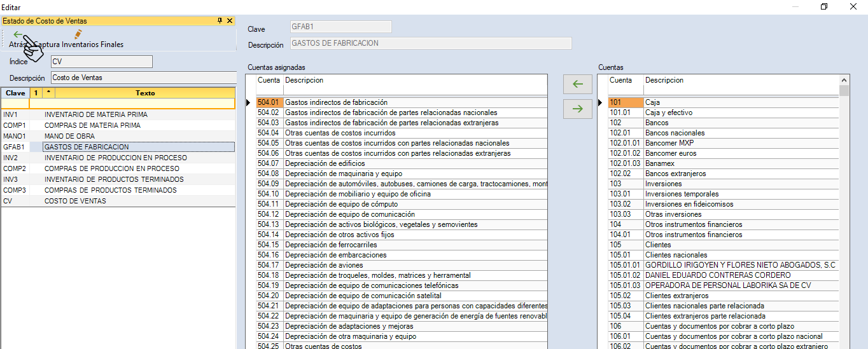
Task: Click the row pointer beside account 504.01
Action: [250, 102]
